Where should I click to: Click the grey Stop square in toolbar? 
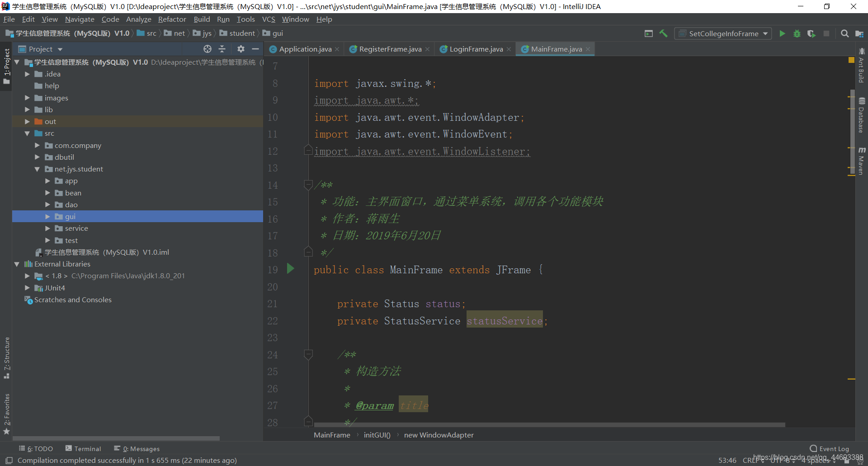coord(826,33)
